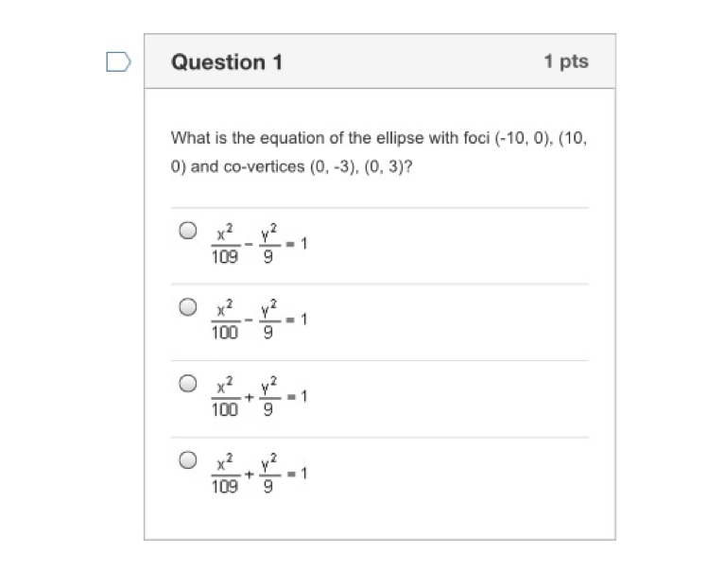Click the 9 denominator in the last option
The height and width of the screenshot is (588, 707).
click(x=267, y=487)
